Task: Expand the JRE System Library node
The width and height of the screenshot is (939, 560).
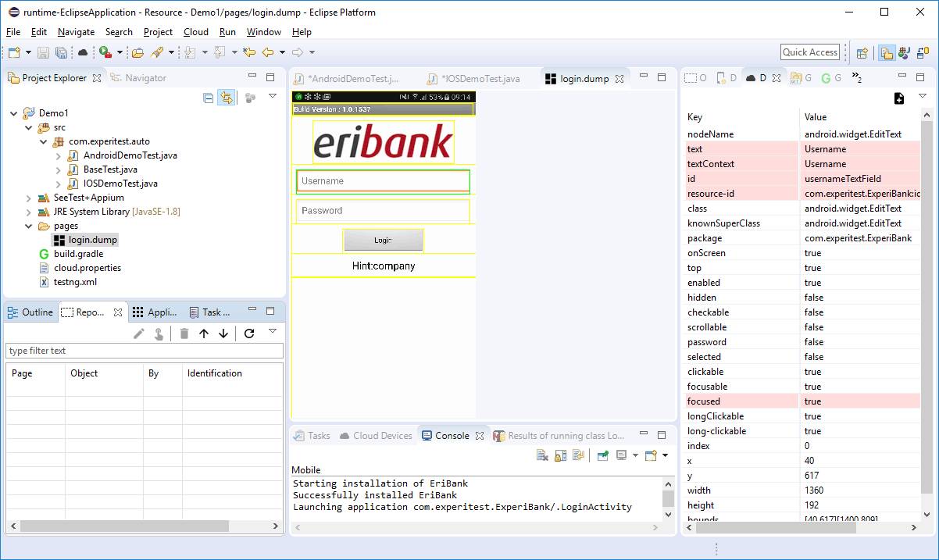Action: (29, 212)
